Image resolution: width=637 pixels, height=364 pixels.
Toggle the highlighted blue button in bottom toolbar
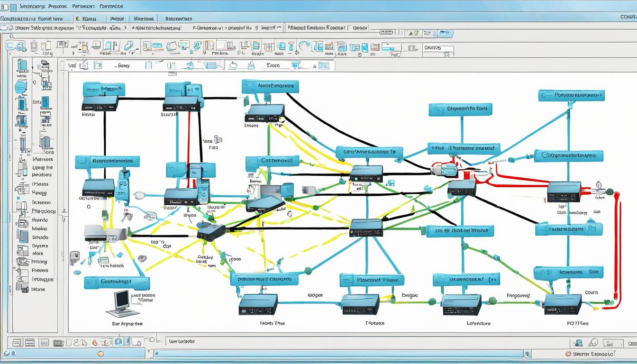(119, 341)
